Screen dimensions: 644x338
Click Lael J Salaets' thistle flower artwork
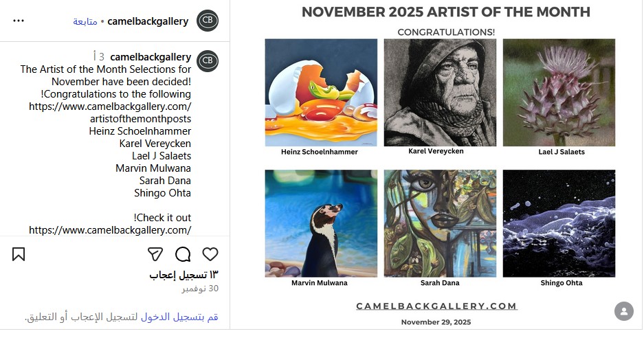559,92
